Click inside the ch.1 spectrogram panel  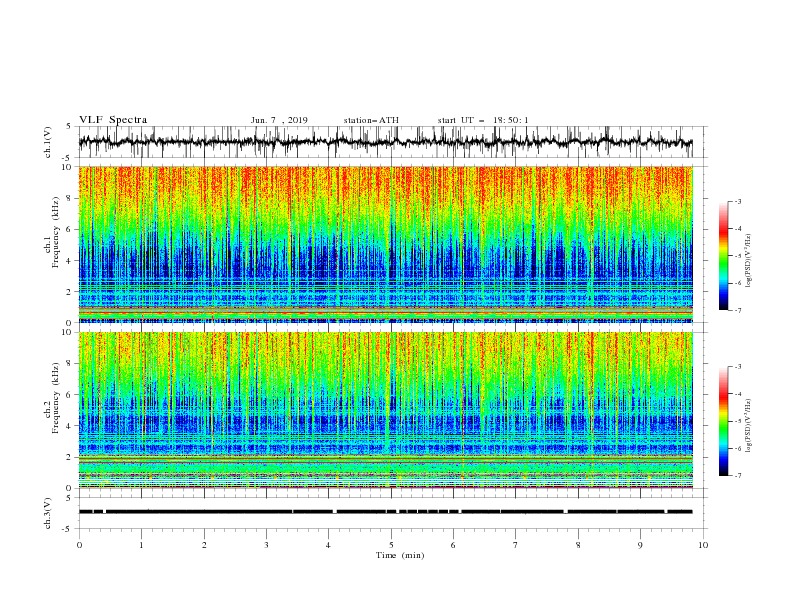coord(385,244)
